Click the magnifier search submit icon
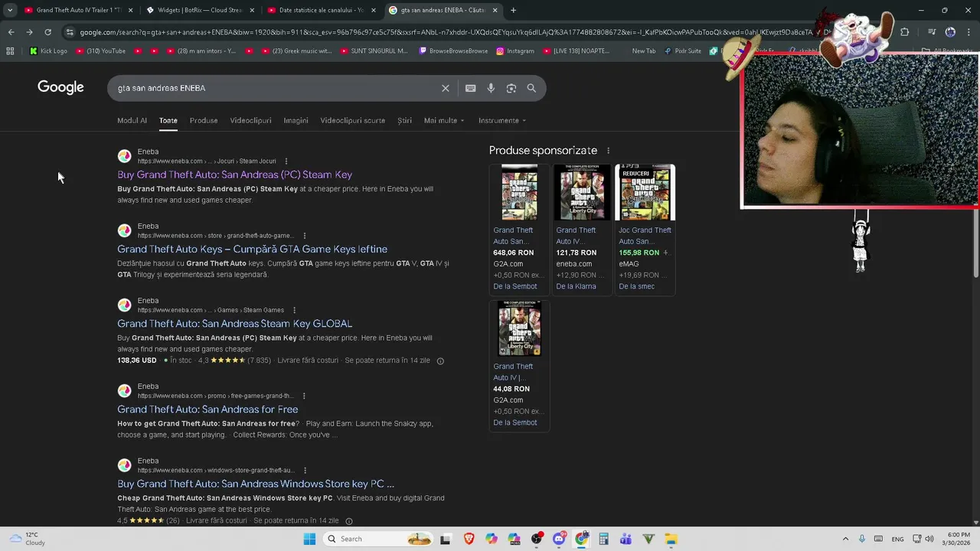Viewport: 980px width, 551px height. tap(531, 88)
